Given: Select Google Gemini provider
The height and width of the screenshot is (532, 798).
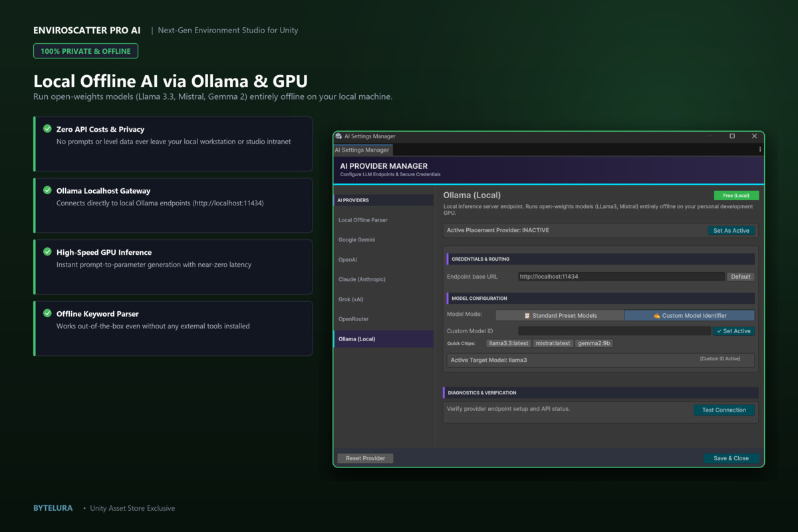Looking at the screenshot, I should pos(384,240).
